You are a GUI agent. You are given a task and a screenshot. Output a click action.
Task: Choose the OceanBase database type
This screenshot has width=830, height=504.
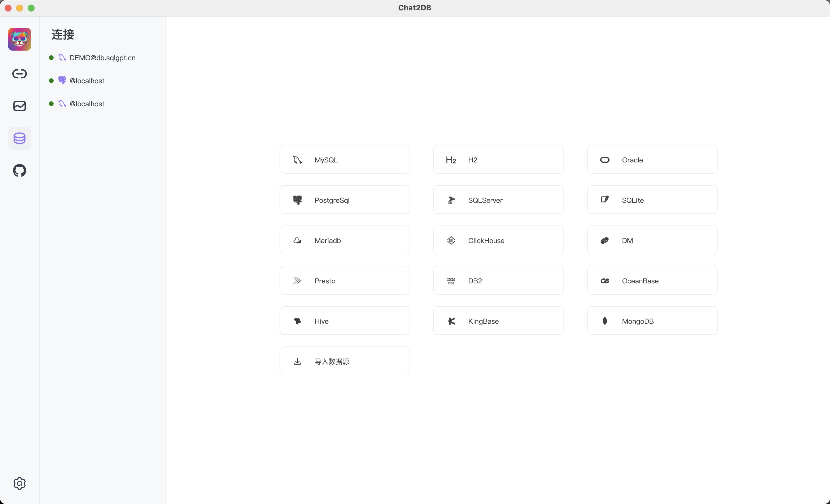click(x=652, y=281)
